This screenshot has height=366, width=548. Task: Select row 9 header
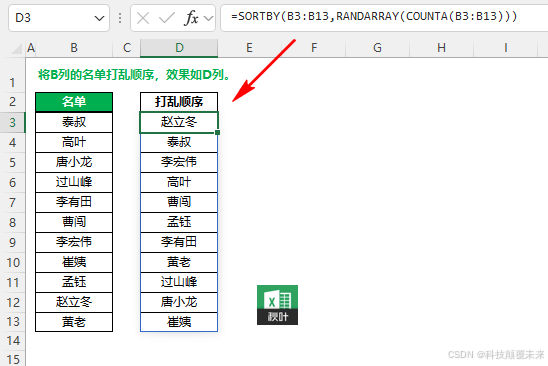pyautogui.click(x=13, y=242)
